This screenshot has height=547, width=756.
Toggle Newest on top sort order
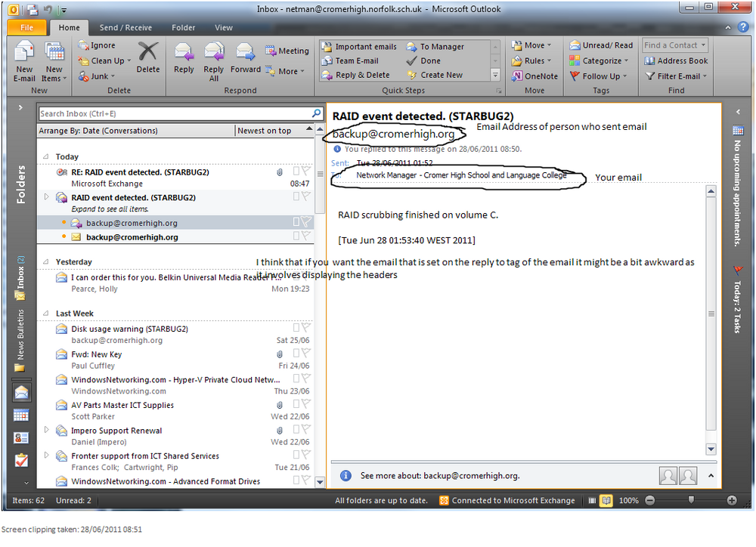pyautogui.click(x=275, y=131)
